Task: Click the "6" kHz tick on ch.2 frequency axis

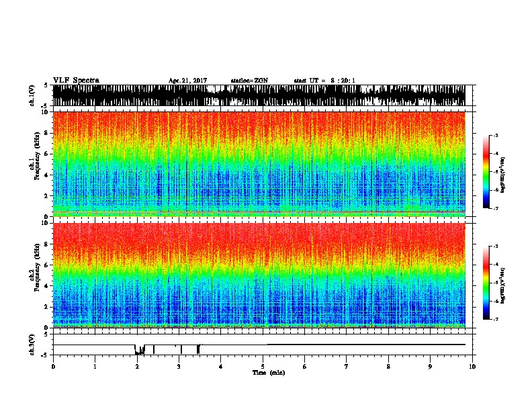Action: pos(47,265)
